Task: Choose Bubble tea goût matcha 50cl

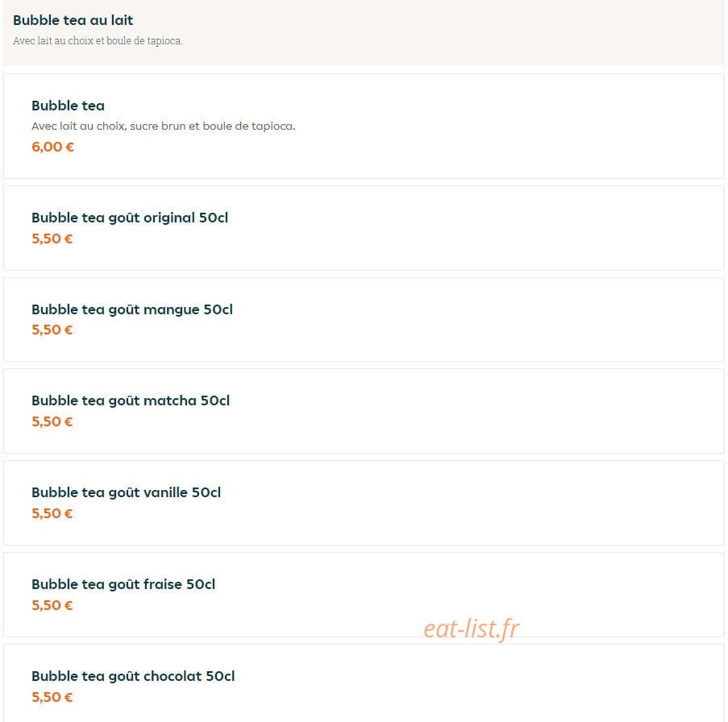Action: point(131,400)
